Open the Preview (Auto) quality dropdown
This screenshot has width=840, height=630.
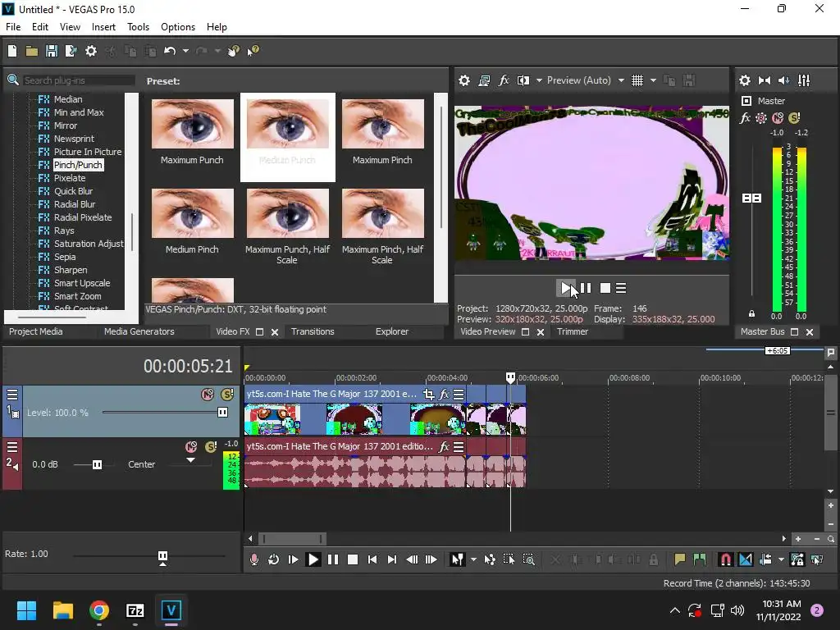click(586, 80)
